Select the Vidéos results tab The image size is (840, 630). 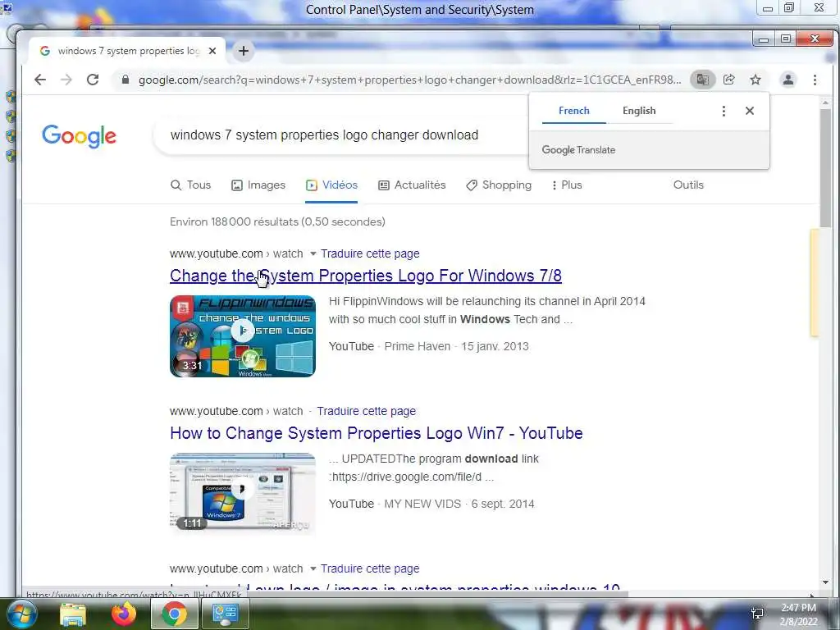pyautogui.click(x=331, y=185)
